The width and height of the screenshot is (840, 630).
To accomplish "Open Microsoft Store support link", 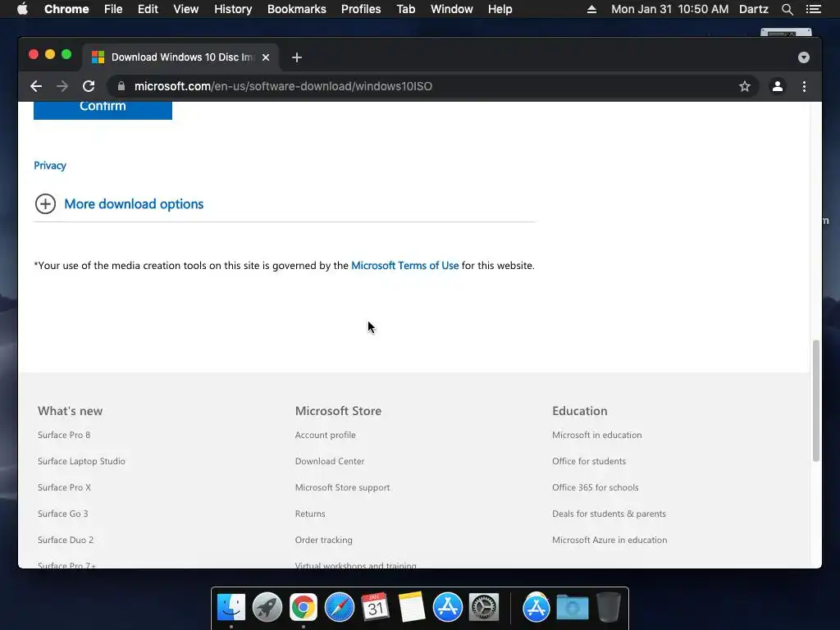I will coord(342,487).
